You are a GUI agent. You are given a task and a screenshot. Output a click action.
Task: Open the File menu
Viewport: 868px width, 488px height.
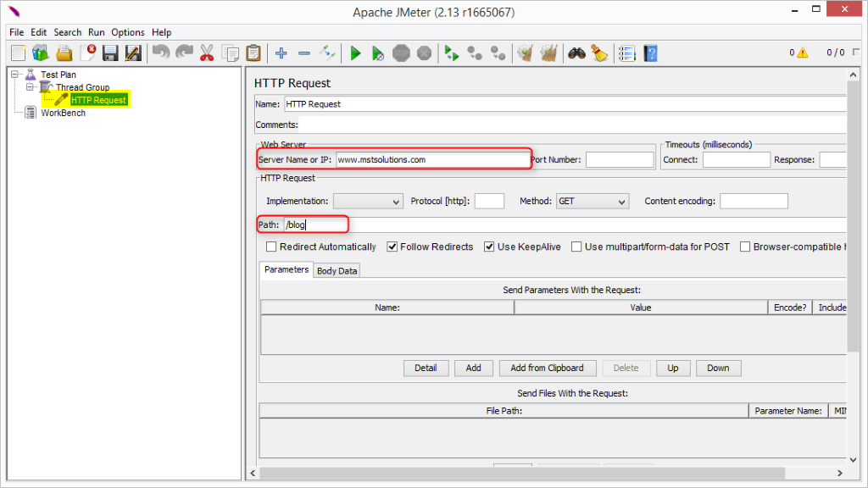[17, 32]
